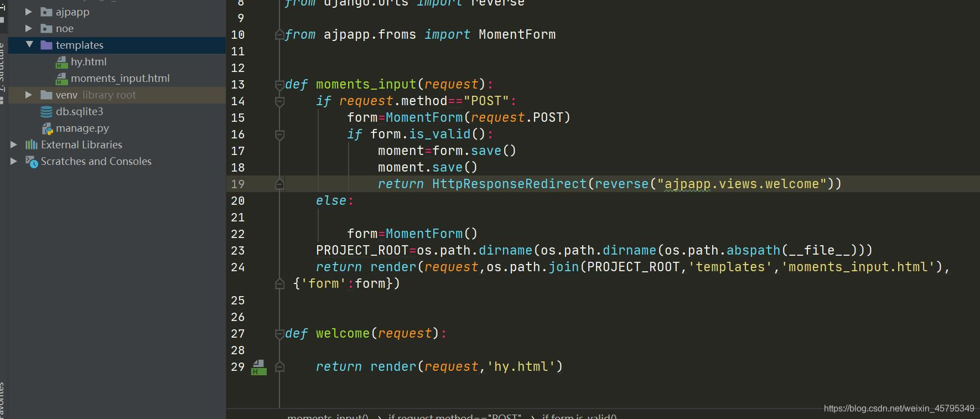Click line number 24 in the gutter
980x419 pixels.
point(238,267)
